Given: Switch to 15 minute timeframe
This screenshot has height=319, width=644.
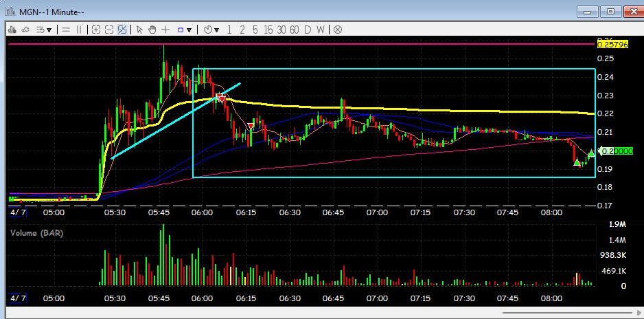Looking at the screenshot, I should click(268, 30).
